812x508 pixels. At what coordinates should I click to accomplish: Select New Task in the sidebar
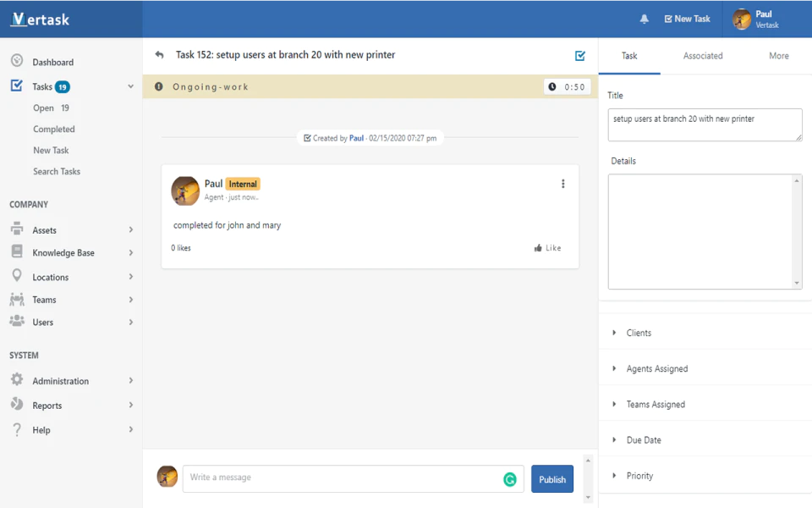tap(51, 151)
